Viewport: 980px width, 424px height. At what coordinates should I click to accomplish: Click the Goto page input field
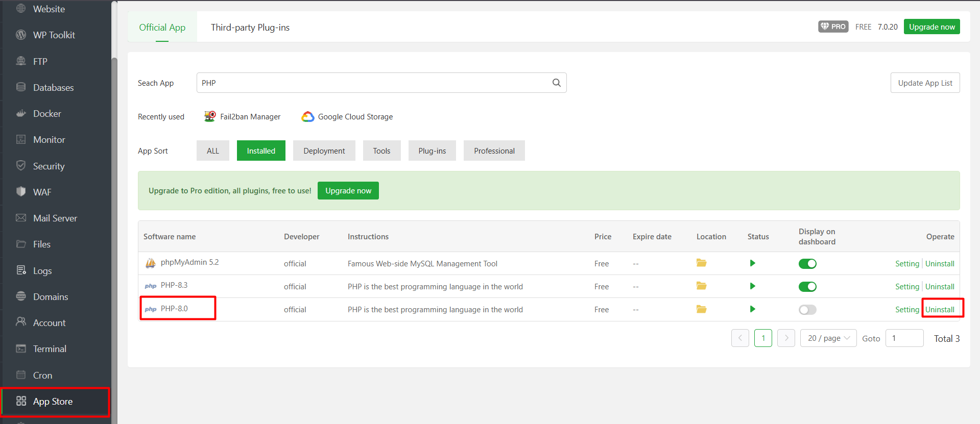pos(904,338)
